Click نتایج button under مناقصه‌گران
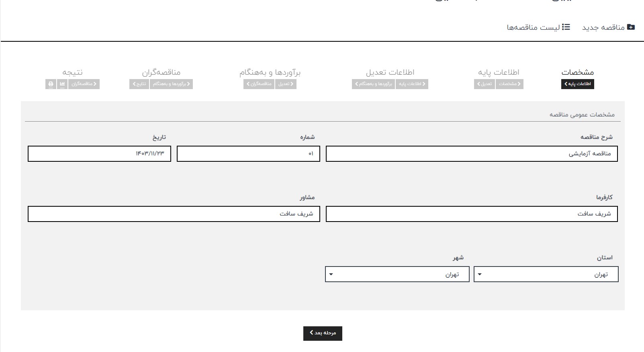644x352 pixels. (x=139, y=84)
